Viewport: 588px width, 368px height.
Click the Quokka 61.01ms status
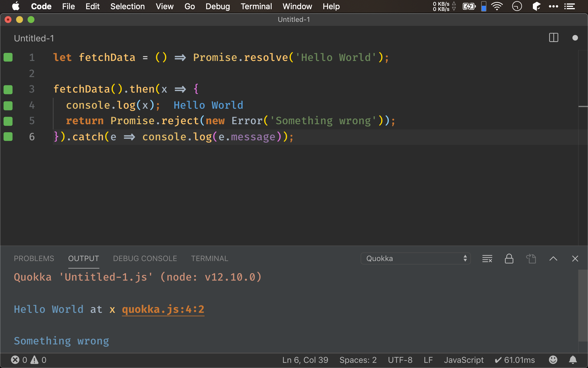(x=515, y=360)
